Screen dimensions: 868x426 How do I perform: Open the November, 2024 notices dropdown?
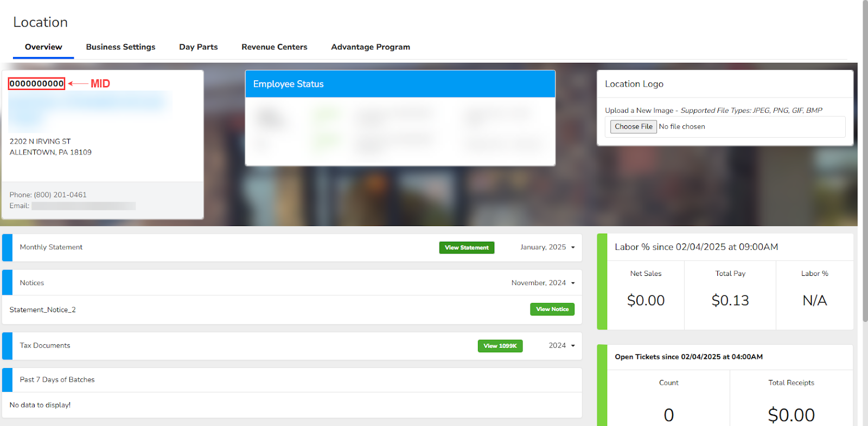[x=542, y=283]
